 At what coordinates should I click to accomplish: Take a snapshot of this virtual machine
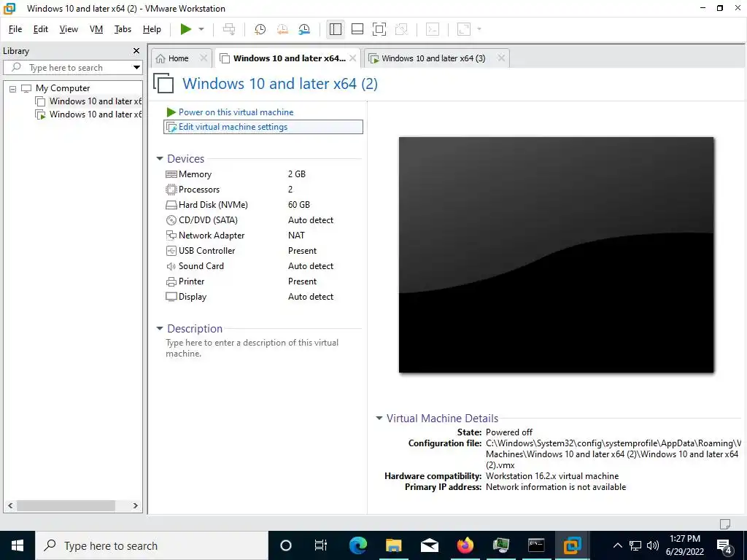click(x=260, y=29)
